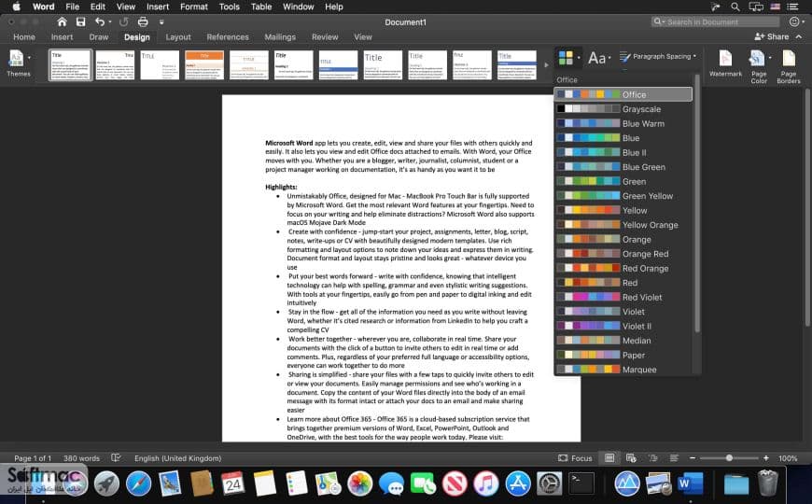Adjust the zoom slider handle
Screen dimensions: 812x504
click(729, 458)
